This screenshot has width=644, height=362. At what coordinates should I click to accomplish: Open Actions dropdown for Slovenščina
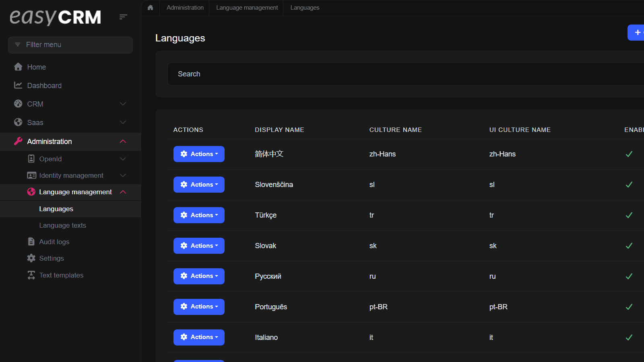click(199, 185)
